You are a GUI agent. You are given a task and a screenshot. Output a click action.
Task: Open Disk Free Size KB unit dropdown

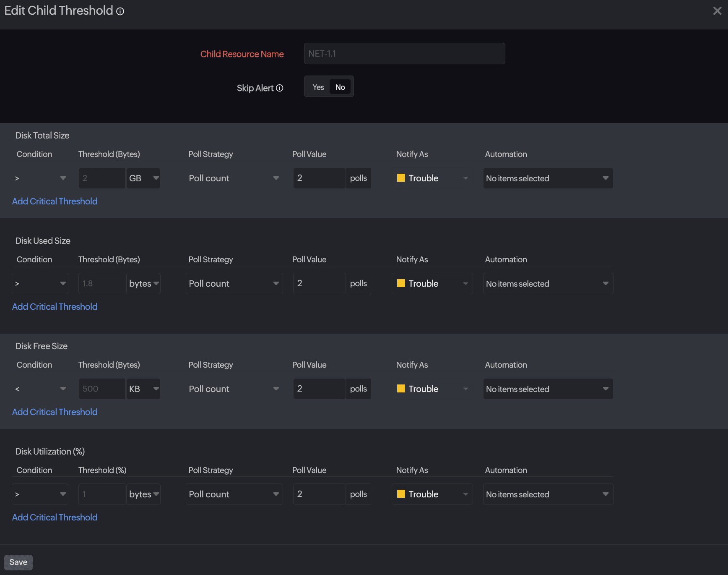click(143, 389)
